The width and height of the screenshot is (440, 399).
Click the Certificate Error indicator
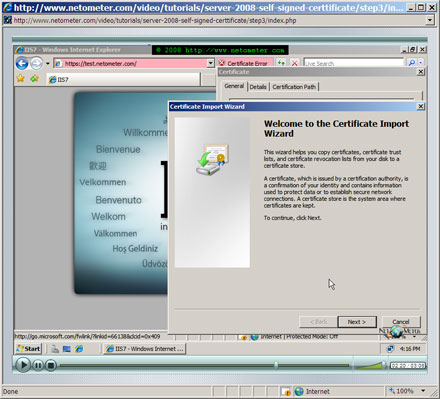(245, 63)
